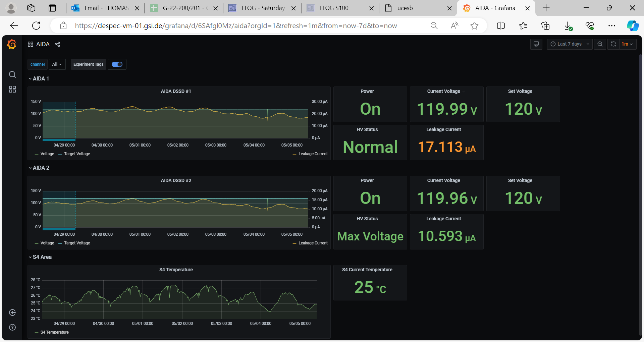
Task: Click the browser address bar URL
Action: [236, 26]
